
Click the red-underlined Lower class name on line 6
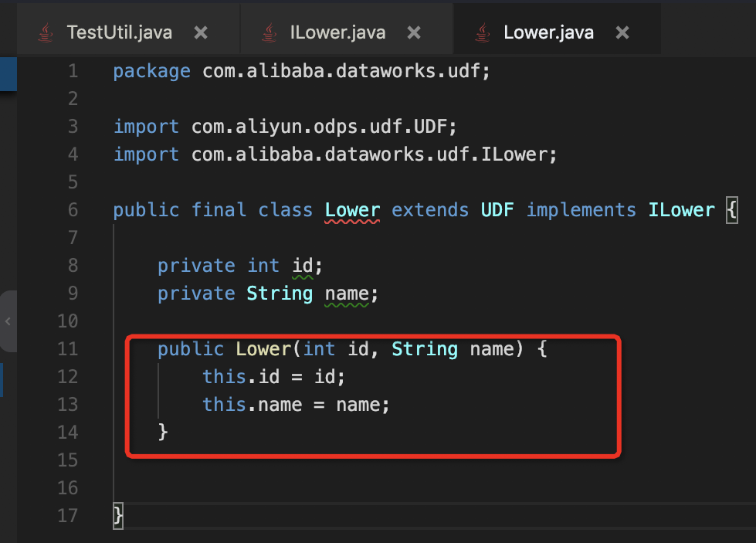(352, 210)
